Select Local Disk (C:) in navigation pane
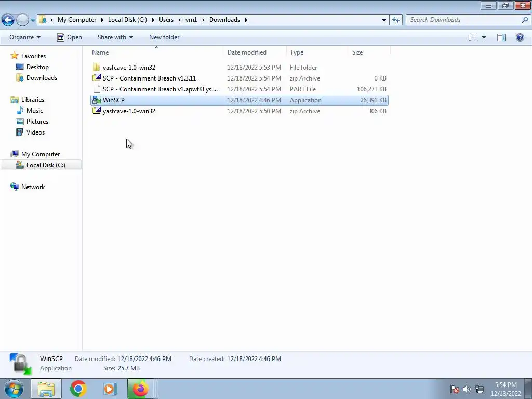This screenshot has height=399, width=532. pyautogui.click(x=46, y=165)
